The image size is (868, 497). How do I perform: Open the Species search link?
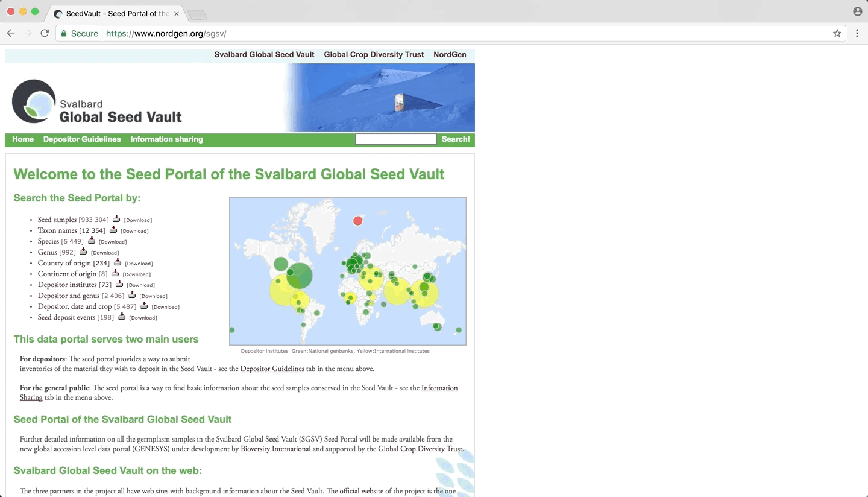tap(48, 241)
